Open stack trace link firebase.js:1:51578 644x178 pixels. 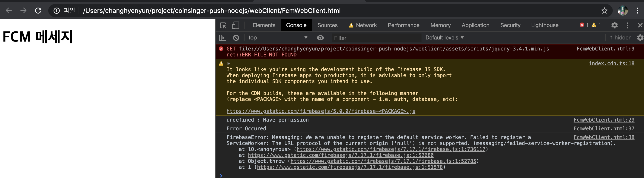coord(350,167)
